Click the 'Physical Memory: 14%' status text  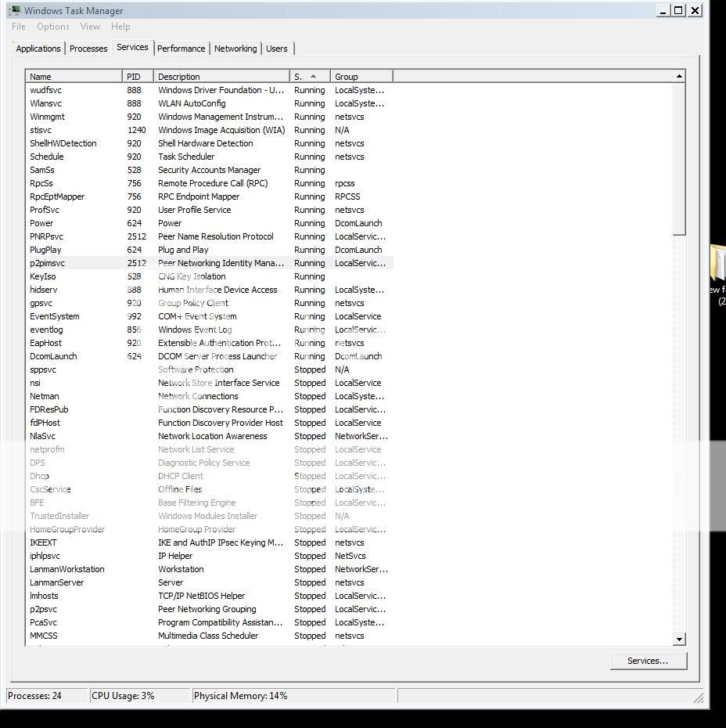(x=241, y=696)
